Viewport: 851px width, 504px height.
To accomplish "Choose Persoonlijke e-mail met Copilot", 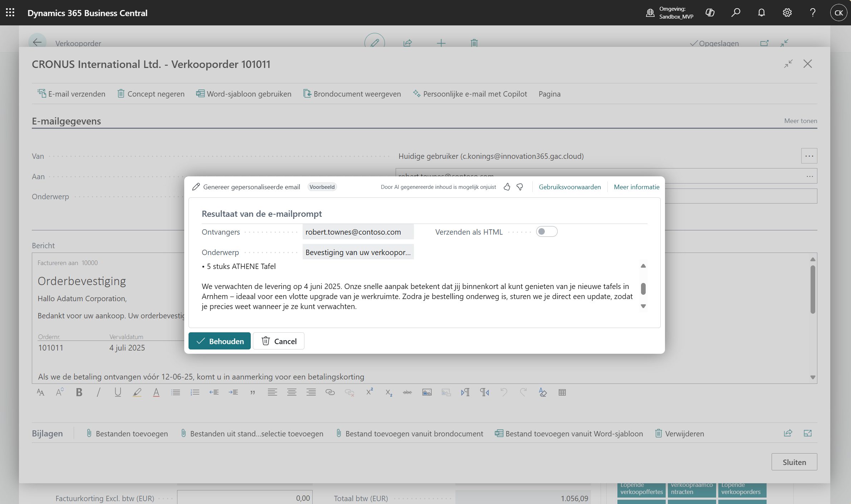I will coord(470,94).
